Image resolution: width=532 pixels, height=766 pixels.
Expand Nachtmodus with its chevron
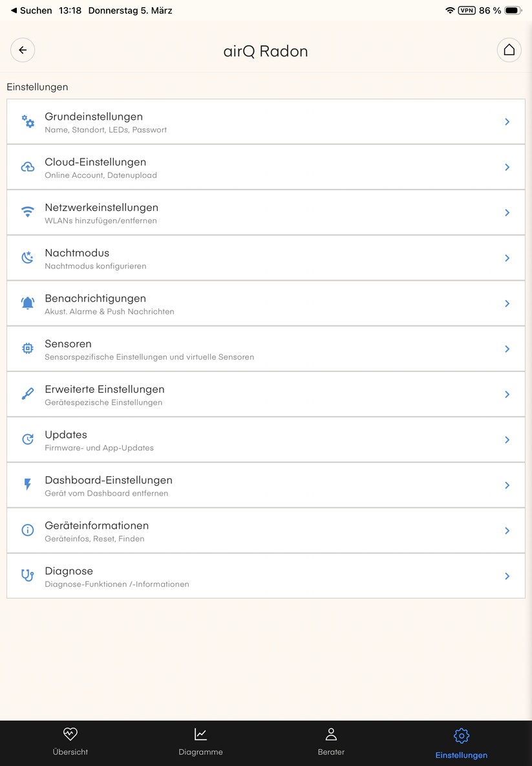[507, 258]
